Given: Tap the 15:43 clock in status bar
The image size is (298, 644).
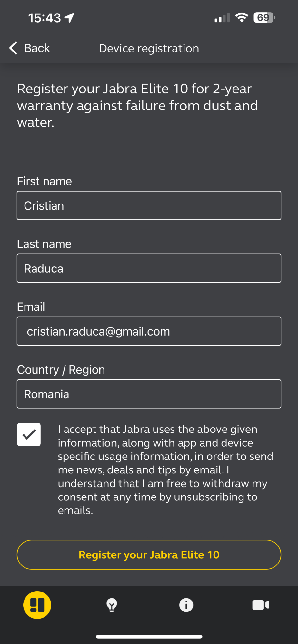Looking at the screenshot, I should tap(45, 18).
